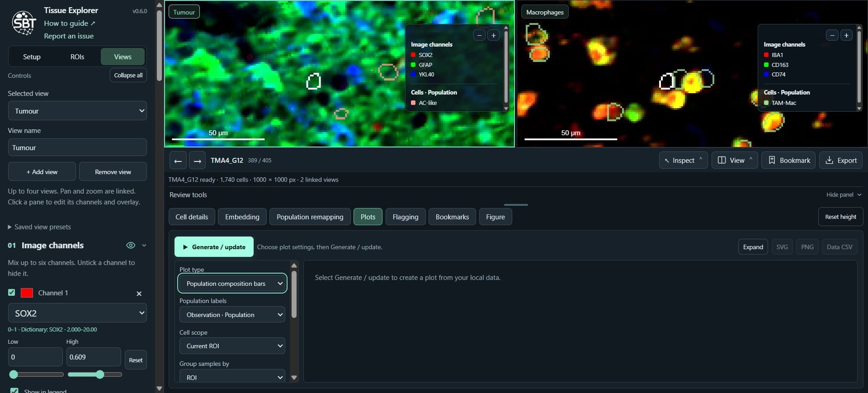Open the Embedding tab

pyautogui.click(x=242, y=217)
